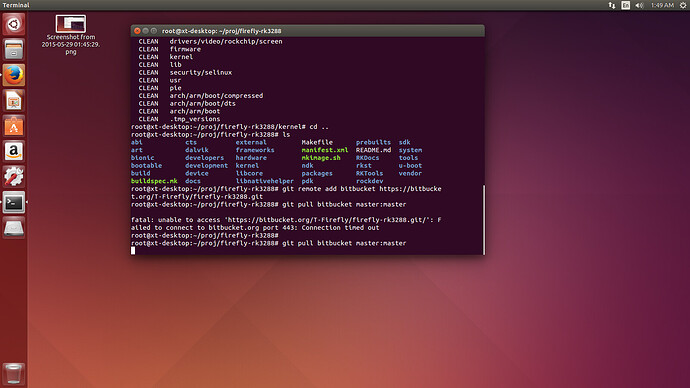Open the Trash in launcher
Viewport: 690px width, 388px height.
click(14, 373)
